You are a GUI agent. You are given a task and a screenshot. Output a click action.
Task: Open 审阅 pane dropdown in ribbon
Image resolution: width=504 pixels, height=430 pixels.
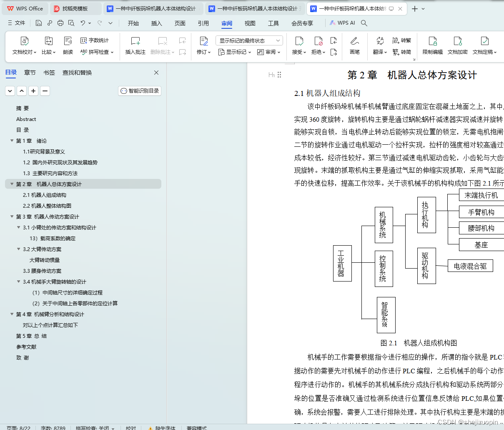269,52
